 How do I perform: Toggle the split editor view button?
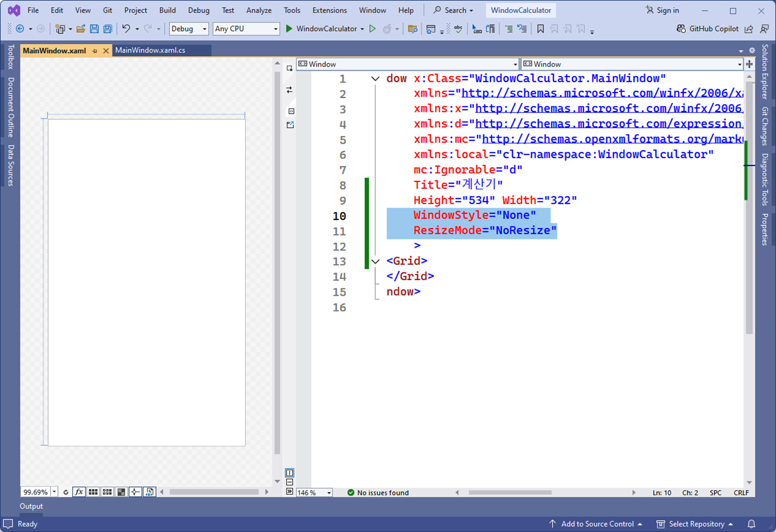point(749,64)
